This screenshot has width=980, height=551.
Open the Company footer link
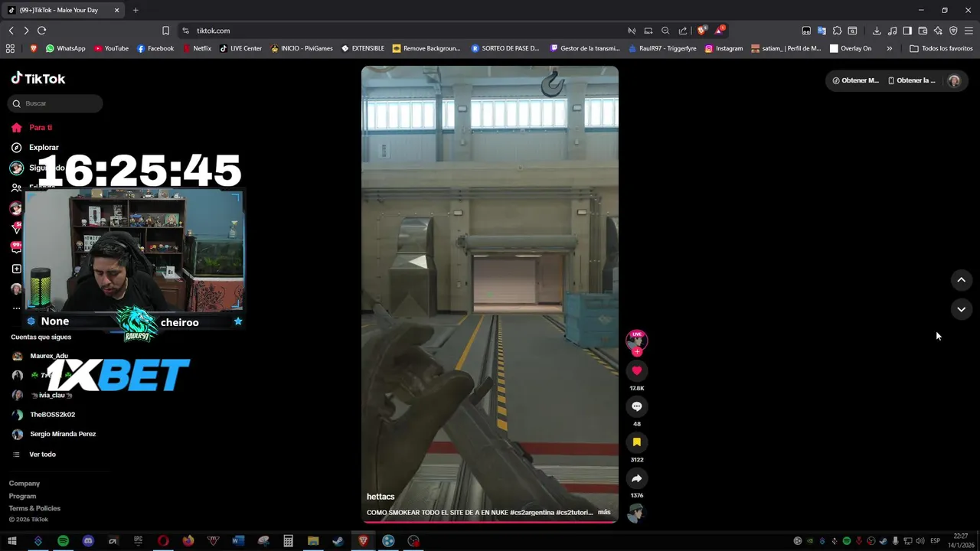pyautogui.click(x=24, y=484)
